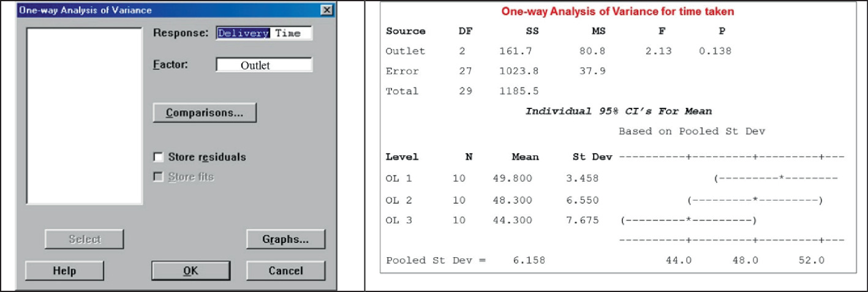Screen dimensions: 868x292
Task: Click the F value 2.13
Action: (659, 51)
